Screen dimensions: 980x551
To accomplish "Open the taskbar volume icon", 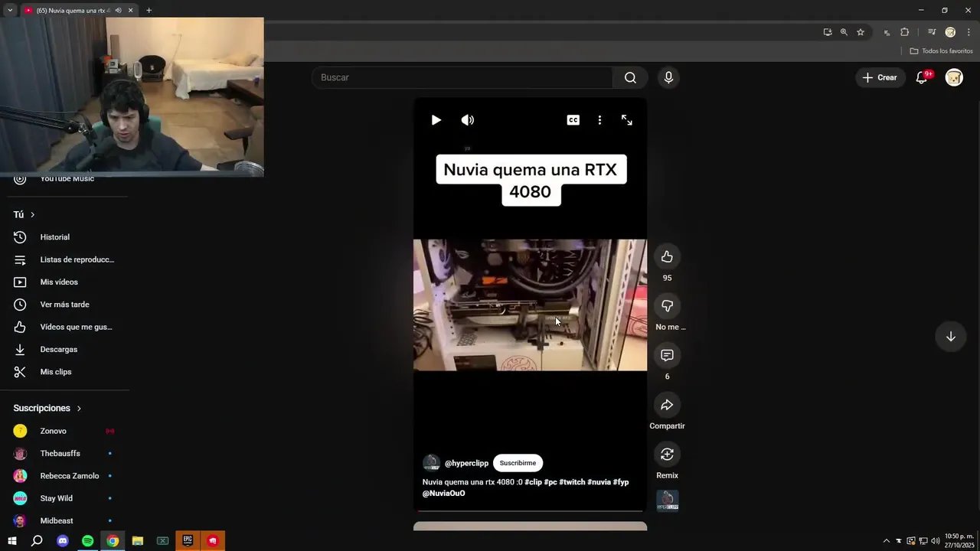I will 935,541.
